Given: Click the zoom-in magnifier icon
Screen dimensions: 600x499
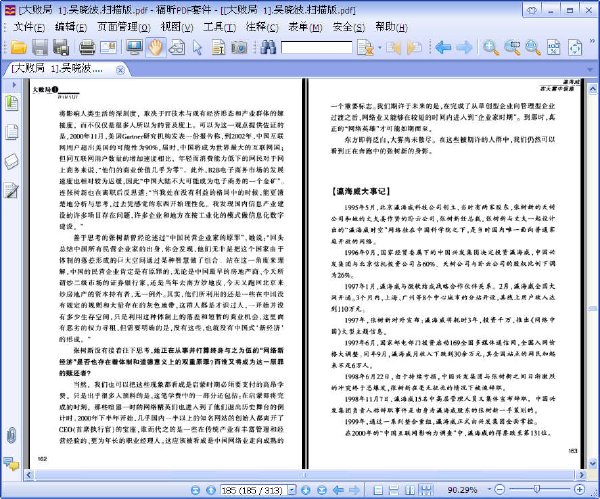Looking at the screenshot, I should pyautogui.click(x=491, y=48).
